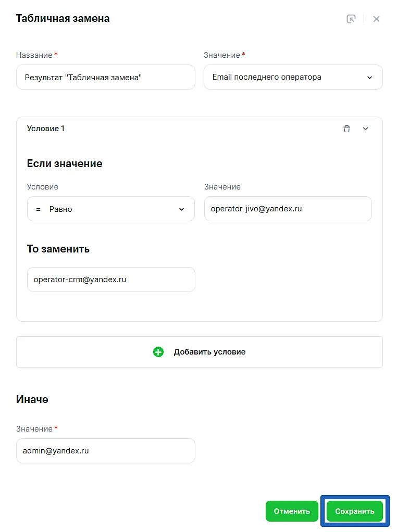Click the 'Название' field label
The image size is (397, 532).
[x=34, y=55]
